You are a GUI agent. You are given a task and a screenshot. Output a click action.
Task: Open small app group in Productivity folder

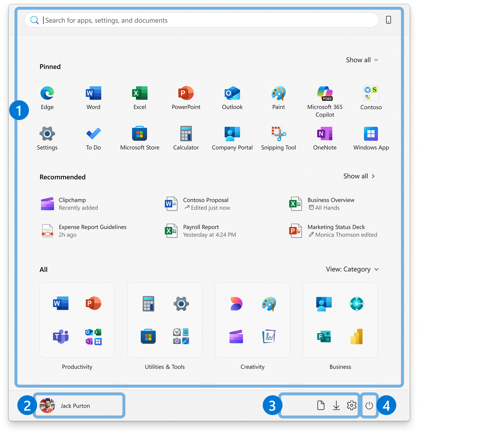point(94,337)
